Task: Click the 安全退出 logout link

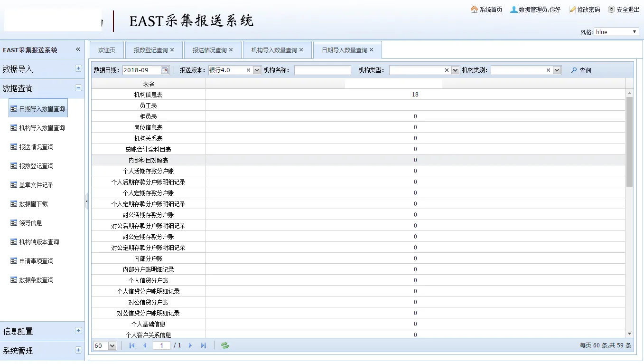Action: (x=624, y=10)
